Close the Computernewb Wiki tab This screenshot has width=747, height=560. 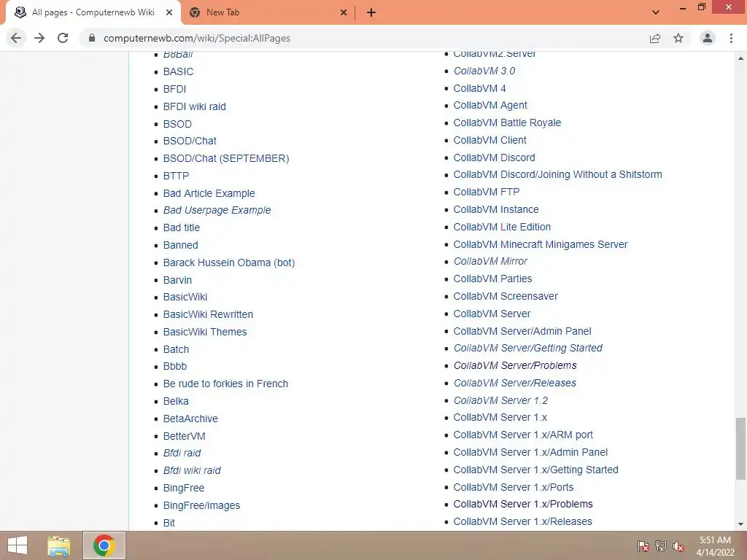coord(169,13)
